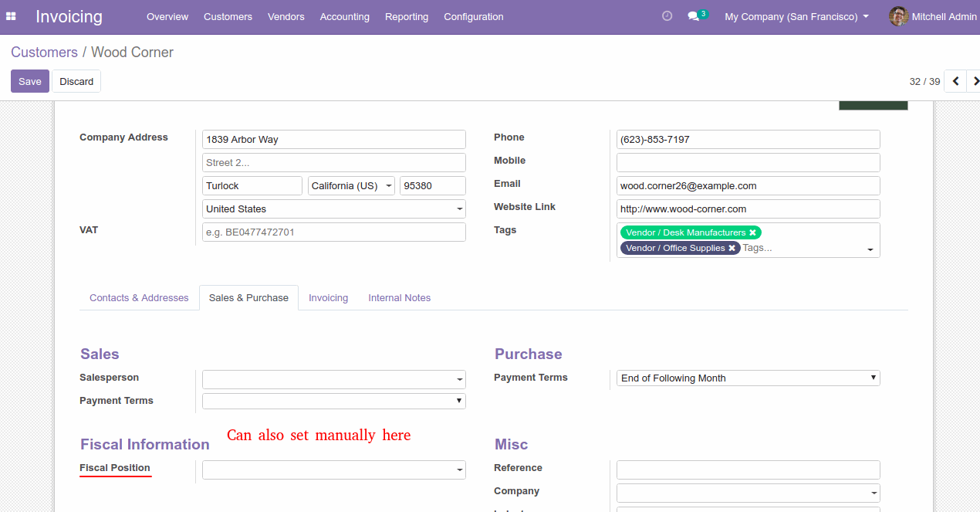Click the street address field
Screen dimensions: 980x512
(x=334, y=140)
